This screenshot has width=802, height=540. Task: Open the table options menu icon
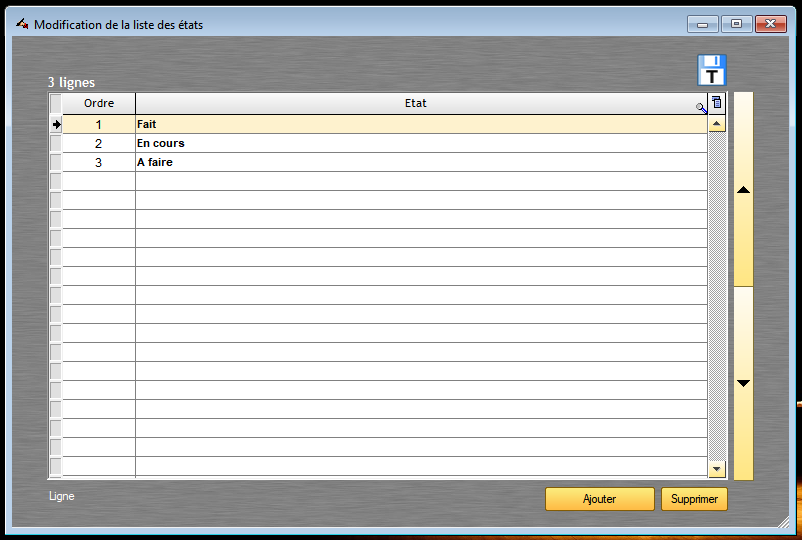point(717,103)
